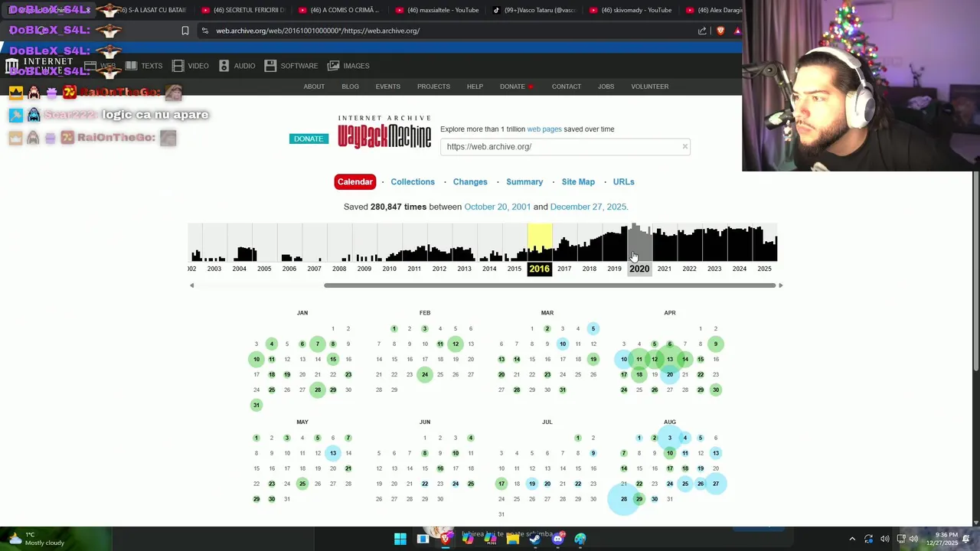Image resolution: width=980 pixels, height=551 pixels.
Task: Click the Share icon in address bar
Action: (702, 31)
